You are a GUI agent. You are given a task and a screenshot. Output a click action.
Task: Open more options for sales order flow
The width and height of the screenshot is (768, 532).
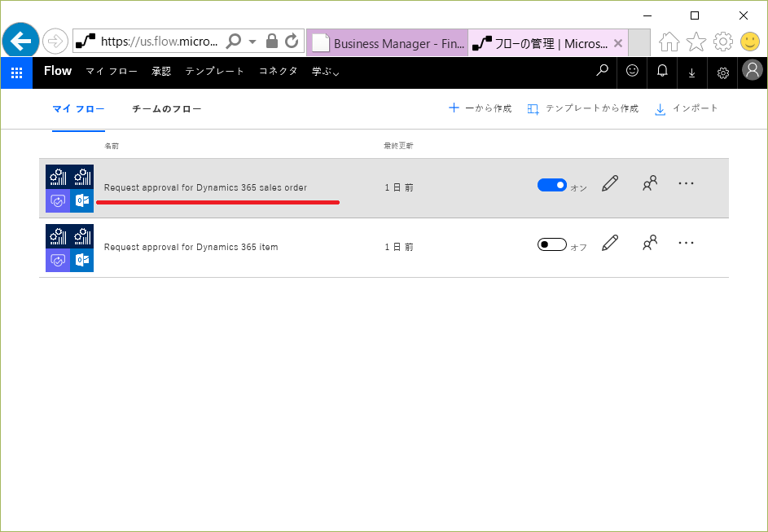(x=687, y=183)
